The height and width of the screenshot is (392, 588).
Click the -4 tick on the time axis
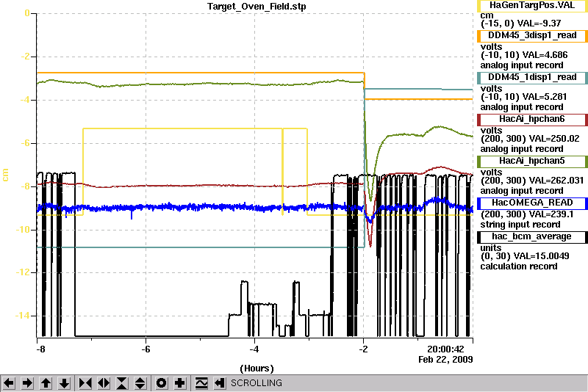click(x=254, y=349)
